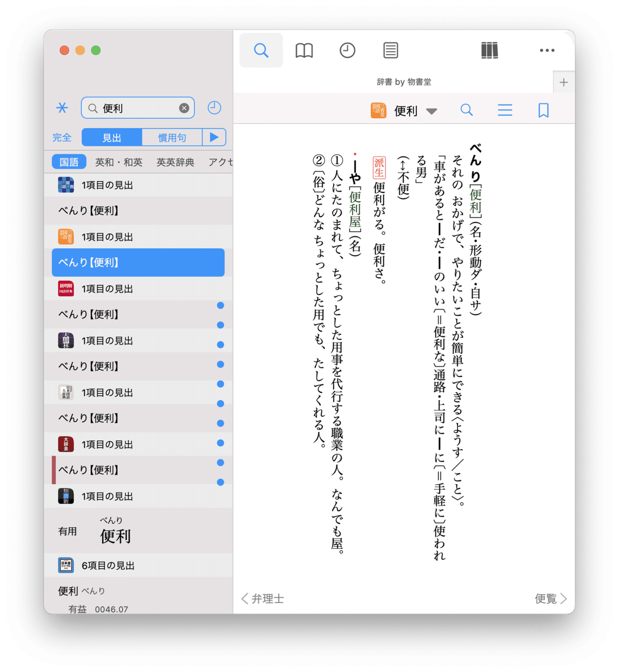Open the selected blue べんり【便利】 result

(138, 262)
